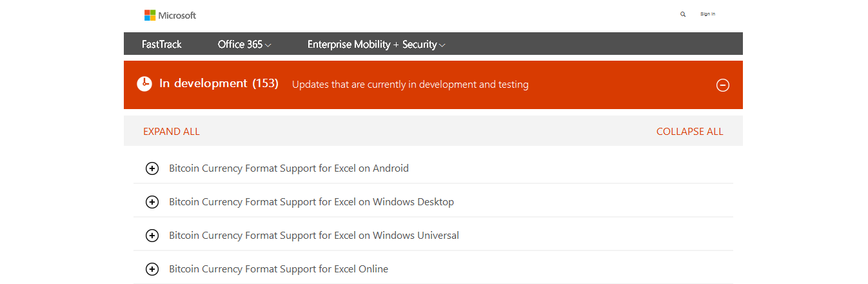
Task: Expand the Excel Online item plus icon
Action: 152,269
